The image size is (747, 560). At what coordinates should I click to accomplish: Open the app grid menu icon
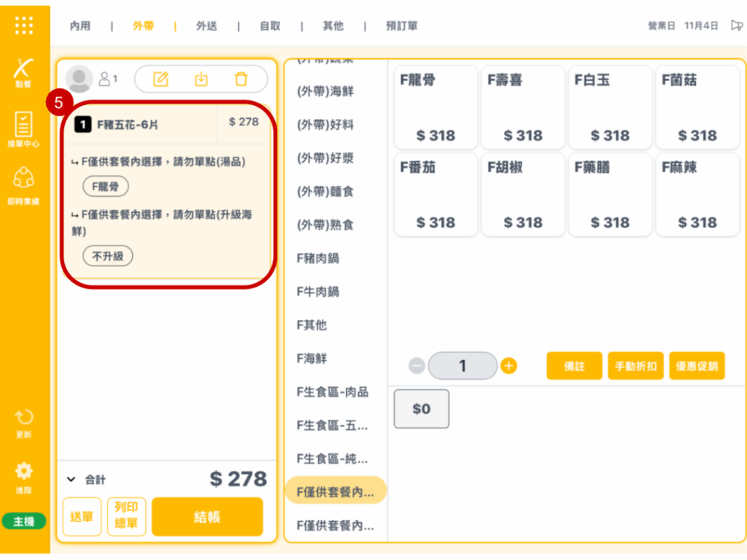pyautogui.click(x=24, y=25)
